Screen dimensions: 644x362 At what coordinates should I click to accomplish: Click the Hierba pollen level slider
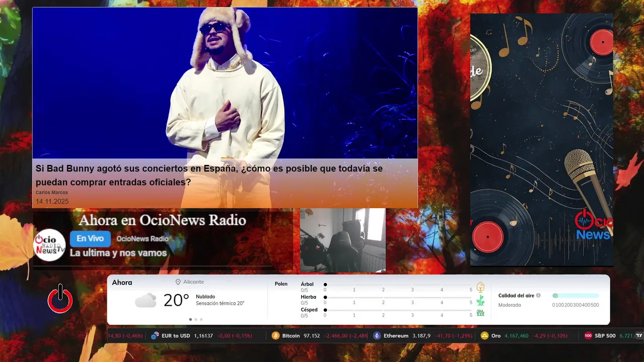pos(398,298)
